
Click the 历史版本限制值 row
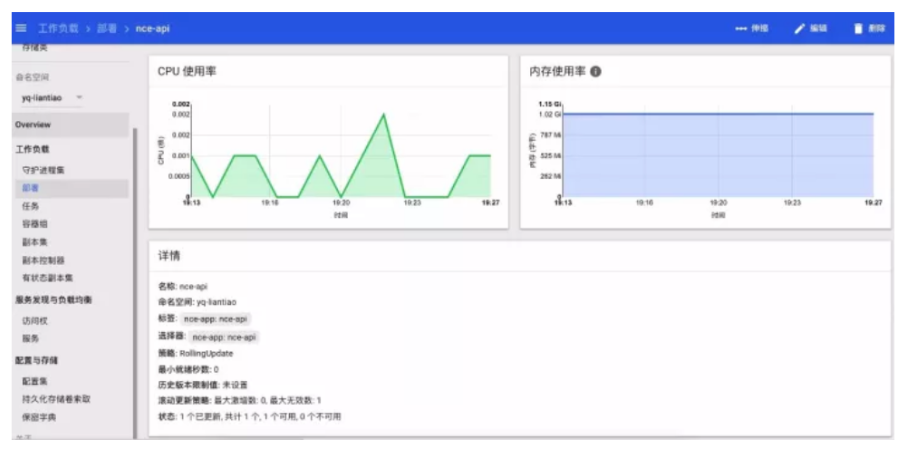point(203,384)
